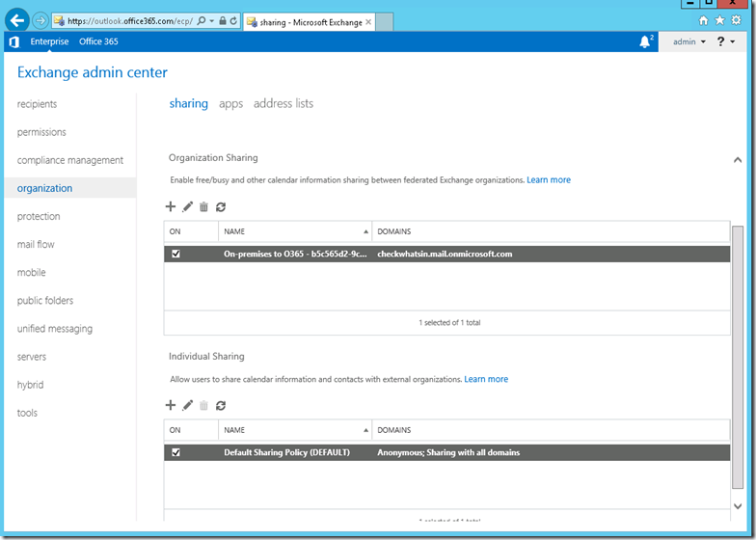756x540 pixels.
Task: Open compliance management in left navigation
Action: (70, 160)
